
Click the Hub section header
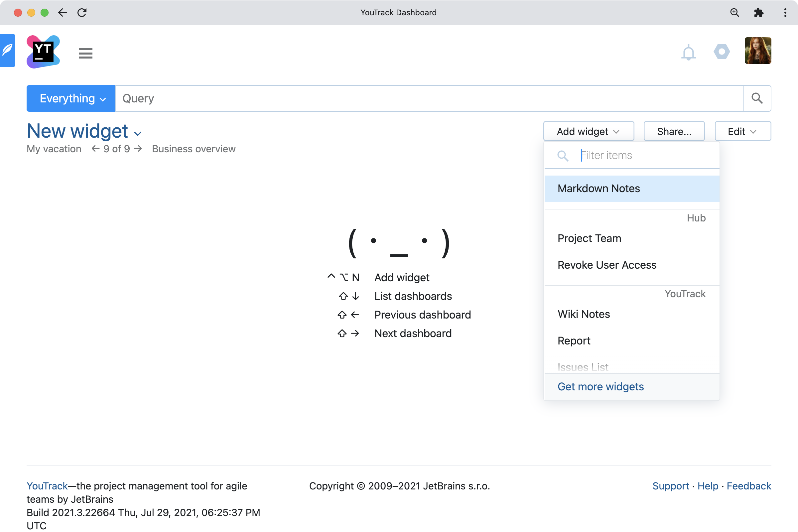pyautogui.click(x=696, y=218)
